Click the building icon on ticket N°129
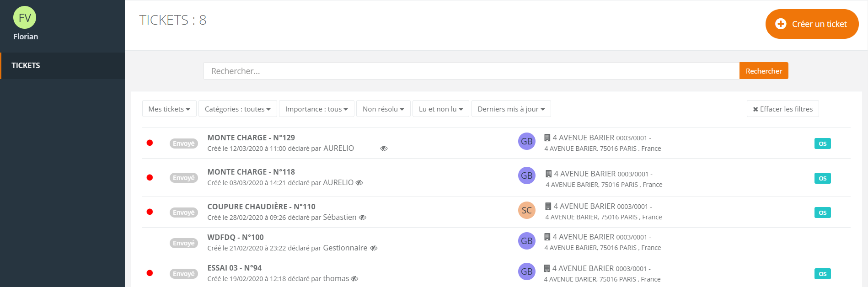 pyautogui.click(x=547, y=138)
